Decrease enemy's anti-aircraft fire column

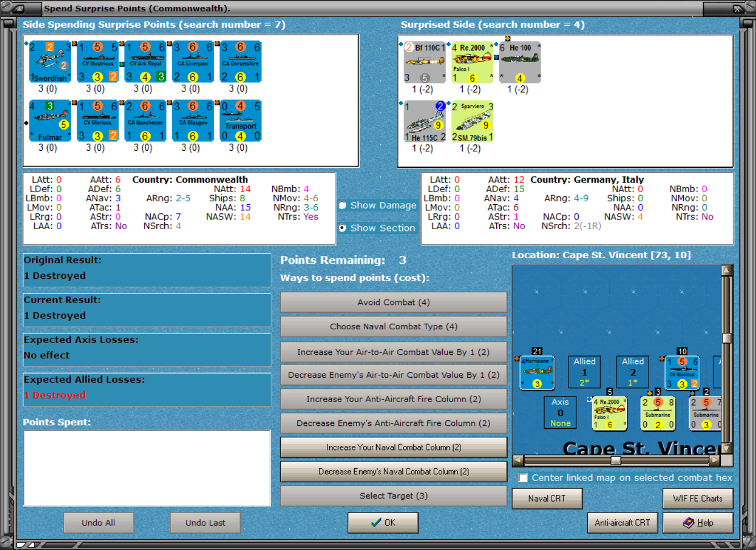[393, 423]
